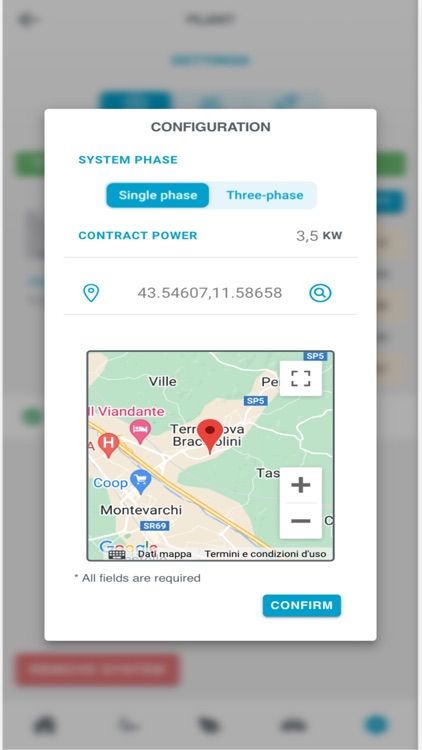Tap the location search magnifier icon

coord(320,293)
